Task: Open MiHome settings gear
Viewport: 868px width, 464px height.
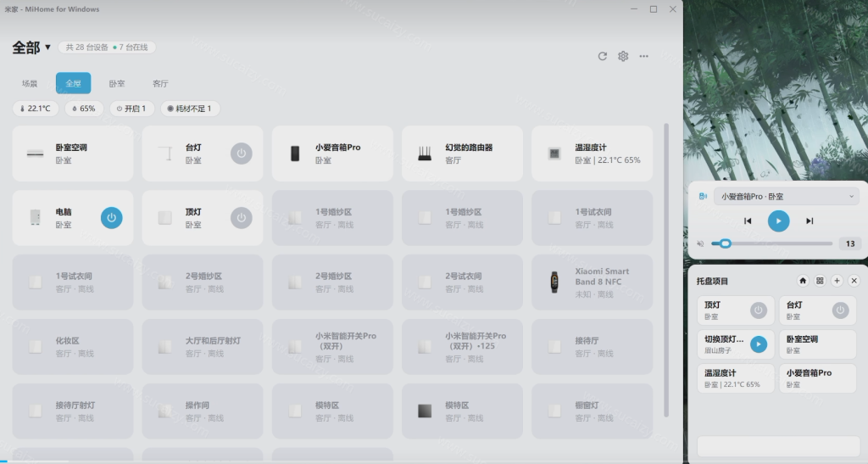Action: [x=623, y=56]
